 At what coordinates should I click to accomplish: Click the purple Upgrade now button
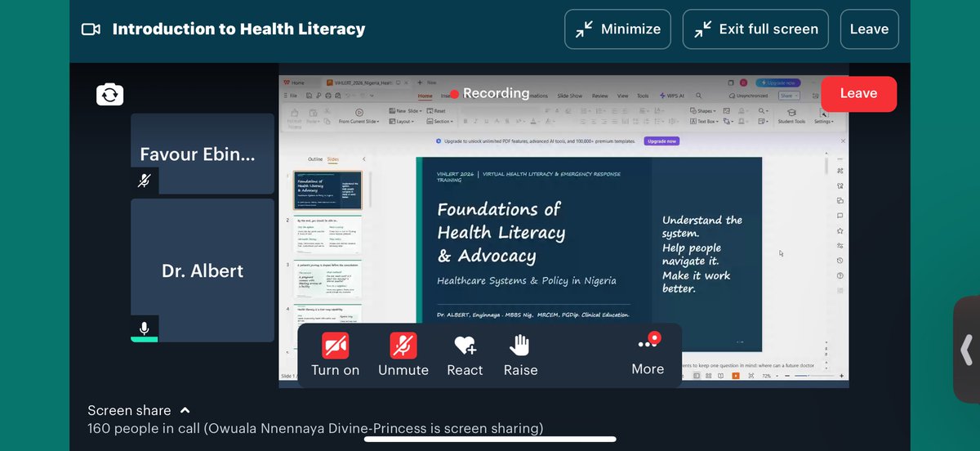[662, 141]
